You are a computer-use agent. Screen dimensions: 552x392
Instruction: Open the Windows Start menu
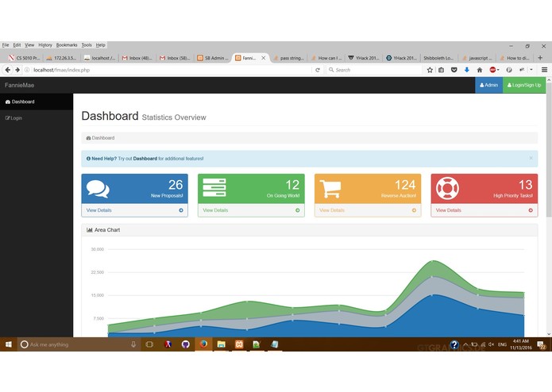point(9,344)
